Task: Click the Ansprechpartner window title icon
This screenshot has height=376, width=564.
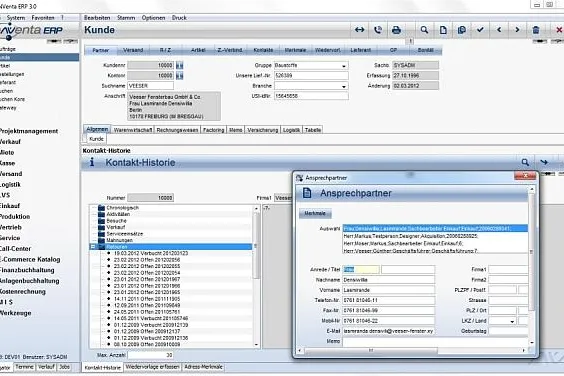Action: pyautogui.click(x=299, y=178)
